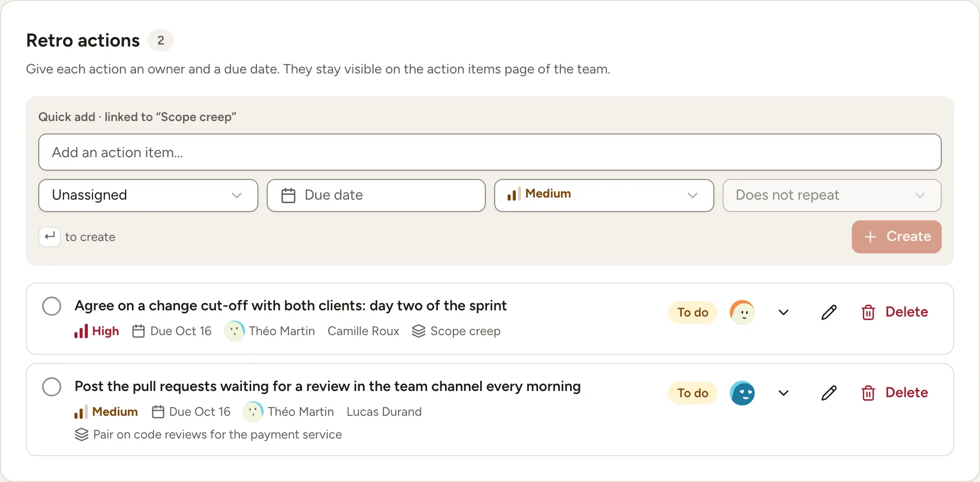Click the blue avatar on pull requests action row
Image resolution: width=980 pixels, height=482 pixels.
pyautogui.click(x=742, y=393)
